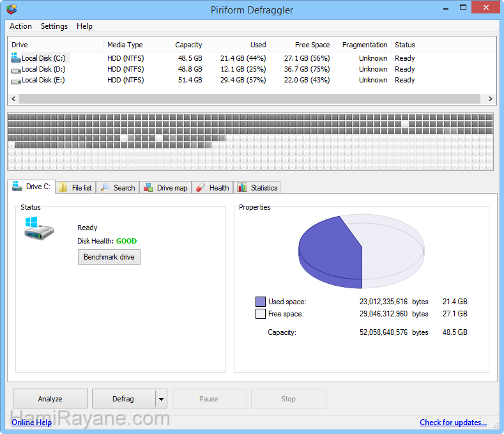Click the Local Disk (E:) drive icon
The height and width of the screenshot is (434, 504).
16,80
